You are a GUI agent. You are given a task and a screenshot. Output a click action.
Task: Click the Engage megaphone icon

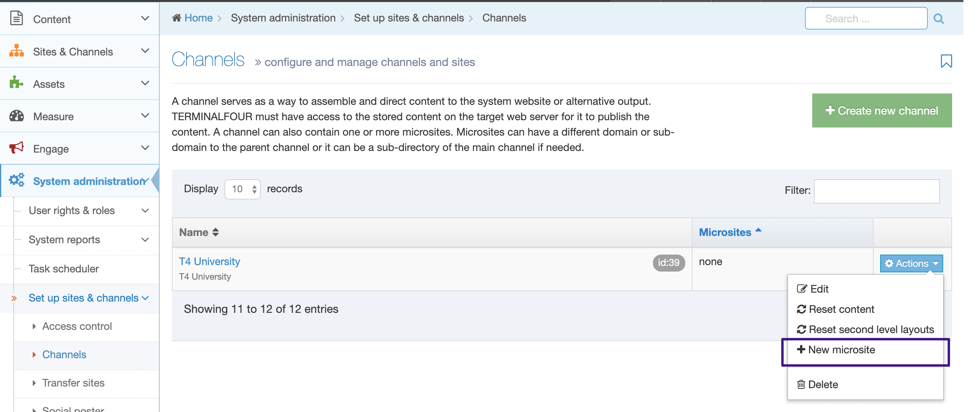coord(16,148)
